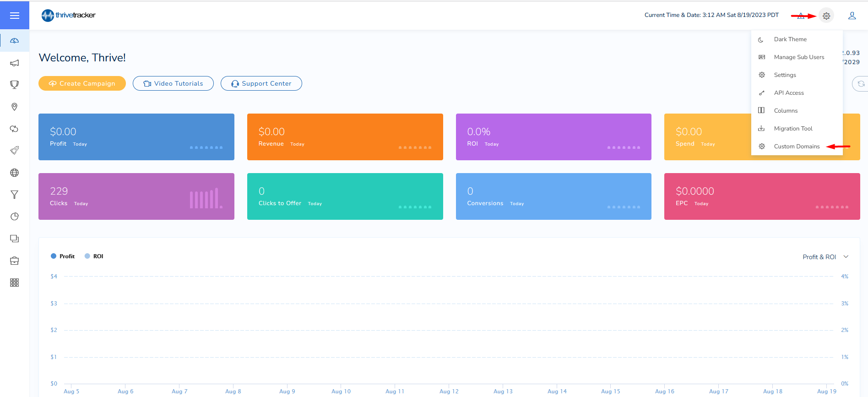Expand the Profit & ROI chart dropdown
Image resolution: width=868 pixels, height=397 pixels.
825,257
